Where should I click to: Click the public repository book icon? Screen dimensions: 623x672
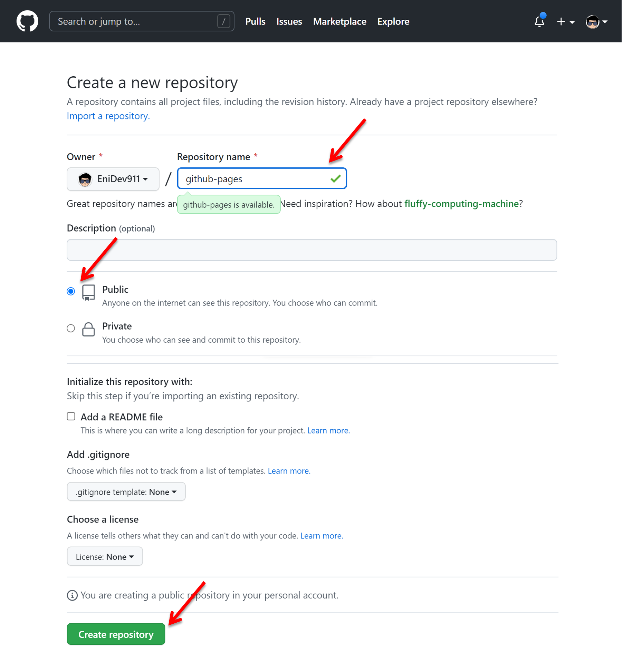[x=88, y=293]
